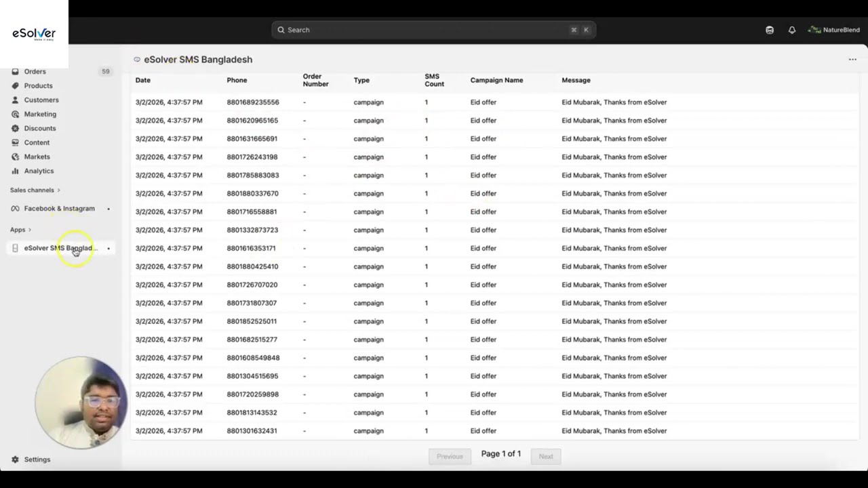Screen dimensions: 868x488
Task: Click the Settings gear icon
Action: click(x=15, y=460)
